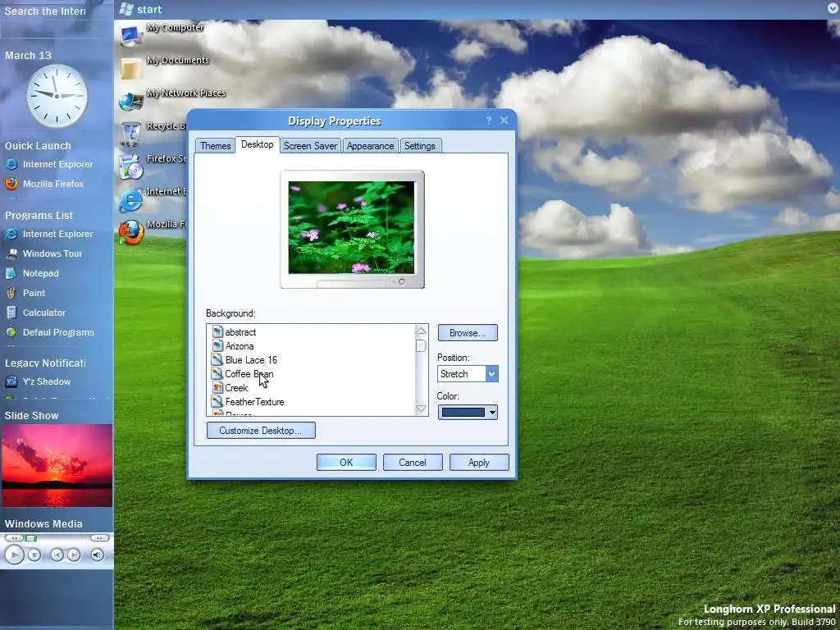
Task: Click the sidebar clock widget
Action: [57, 96]
